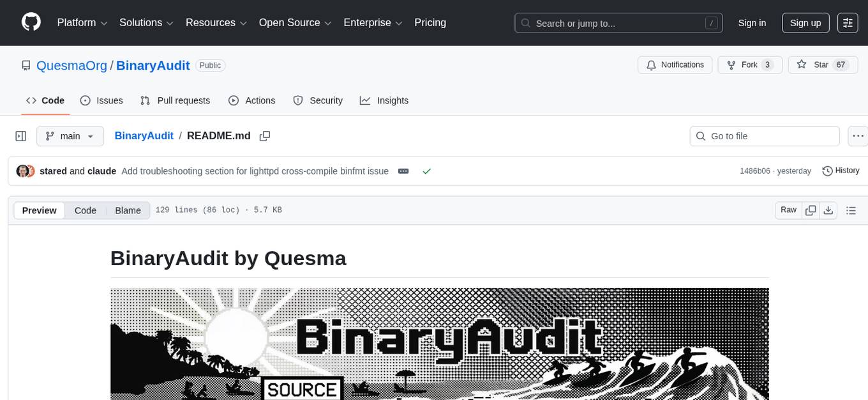868x400 pixels.
Task: Open the Actions tab
Action: (252, 100)
